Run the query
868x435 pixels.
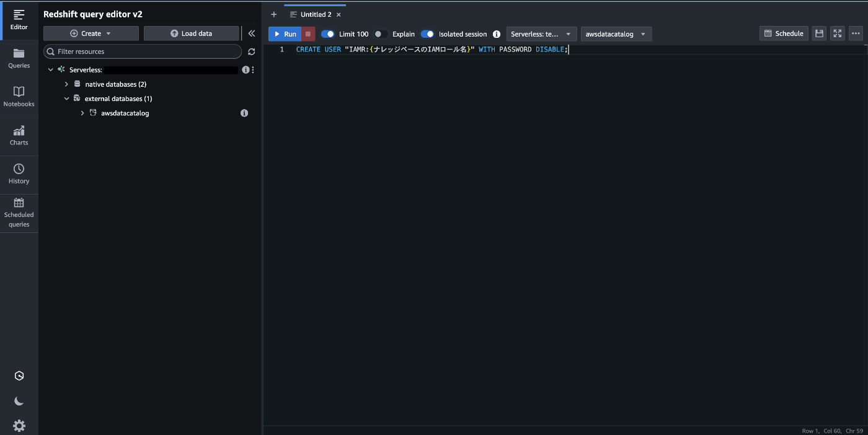coord(285,34)
